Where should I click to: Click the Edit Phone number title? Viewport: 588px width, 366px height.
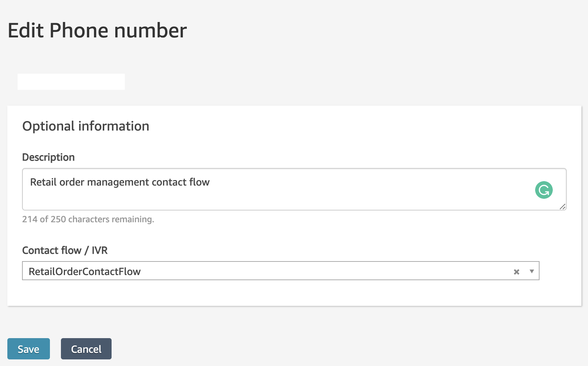[97, 30]
